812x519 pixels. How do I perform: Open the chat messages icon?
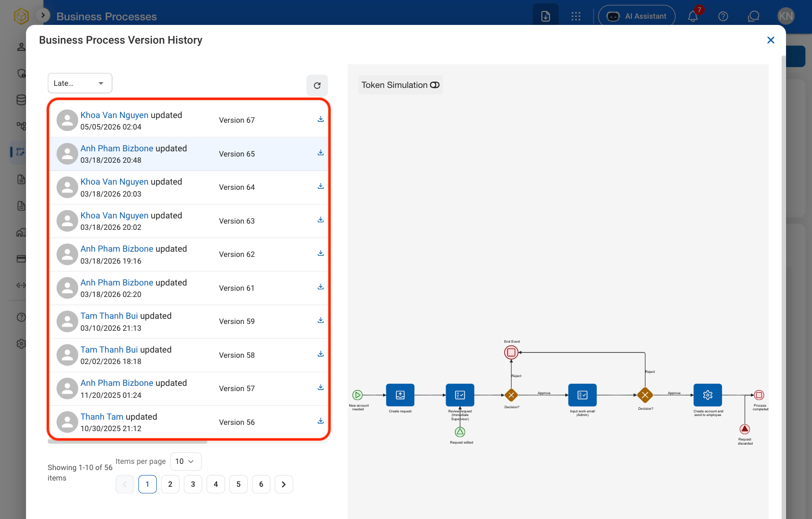[753, 16]
